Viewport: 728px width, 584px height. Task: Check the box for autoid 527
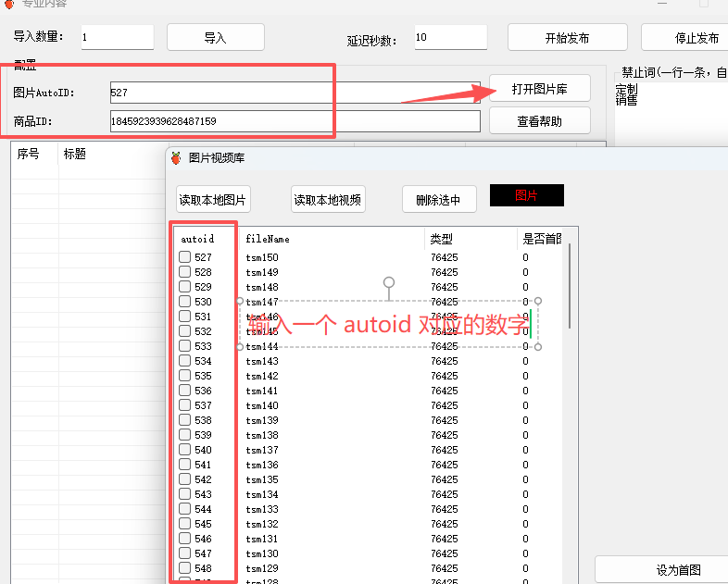coord(185,256)
